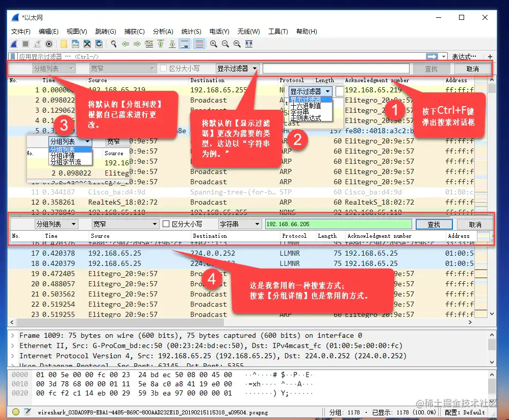
Task: Click the 配置: Default profile in status bar
Action: [x=465, y=412]
